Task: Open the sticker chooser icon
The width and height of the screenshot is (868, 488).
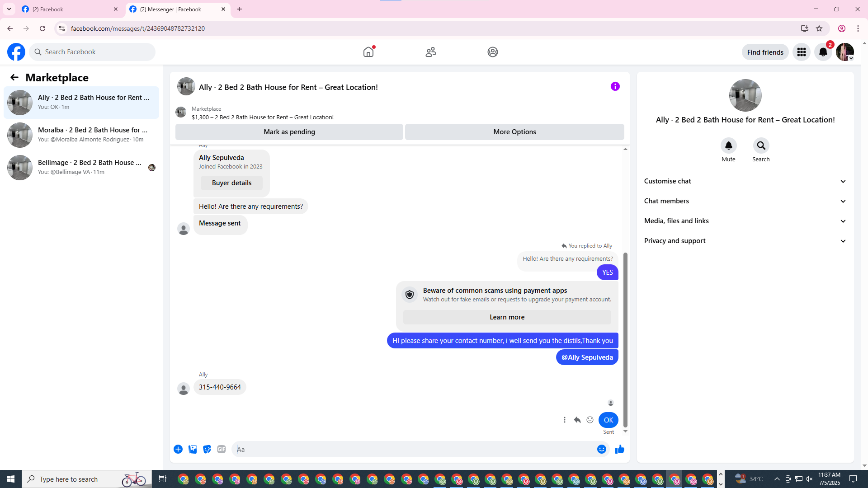Action: coord(207,449)
